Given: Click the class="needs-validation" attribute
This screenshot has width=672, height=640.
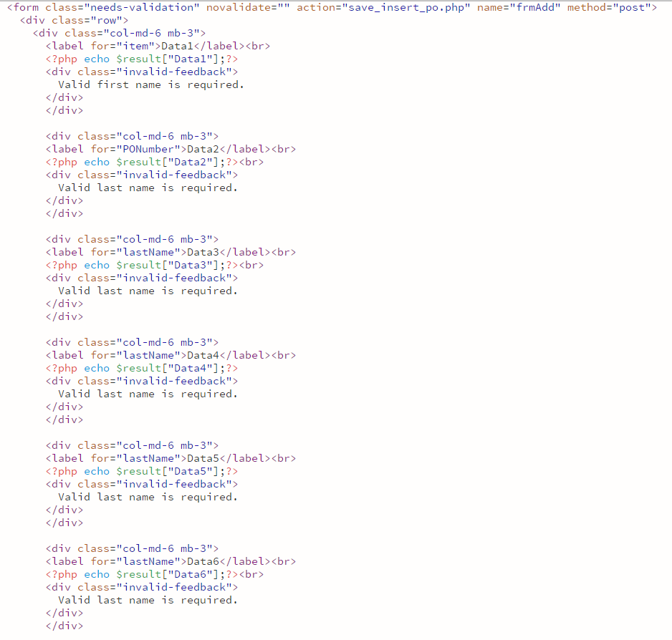Looking at the screenshot, I should click(123, 7).
